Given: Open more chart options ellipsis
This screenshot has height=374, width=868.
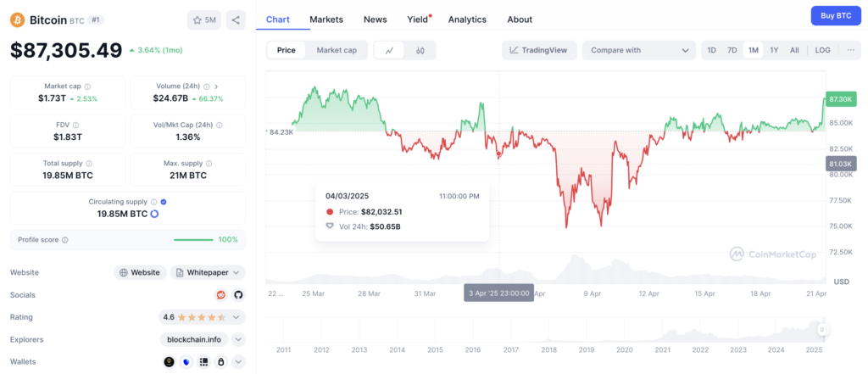Looking at the screenshot, I should [850, 50].
